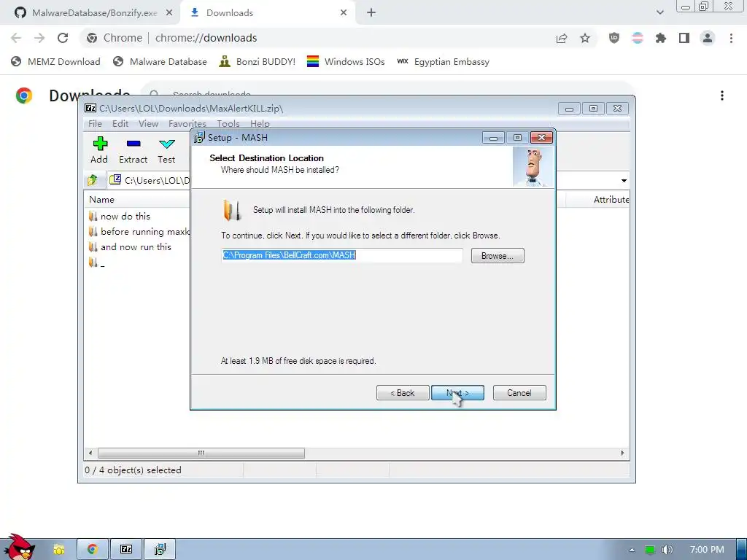
Task: Click the 7-Zip taskbar icon
Action: (126, 550)
